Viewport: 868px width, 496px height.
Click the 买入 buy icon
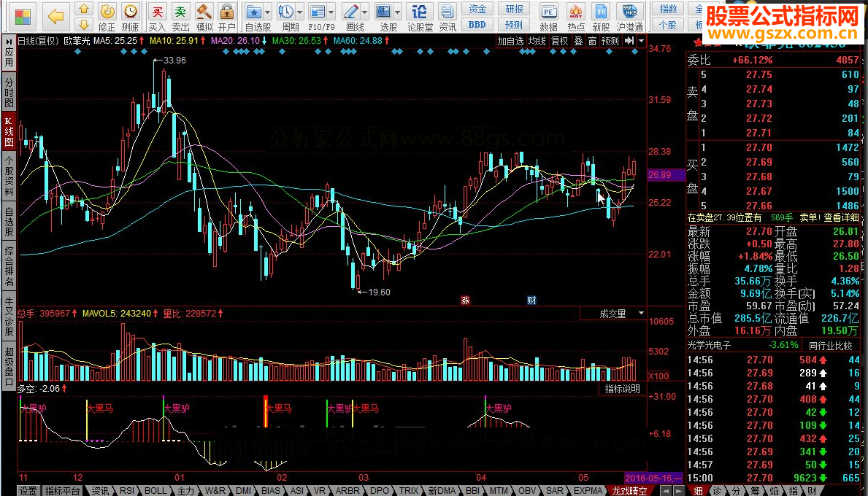157,18
